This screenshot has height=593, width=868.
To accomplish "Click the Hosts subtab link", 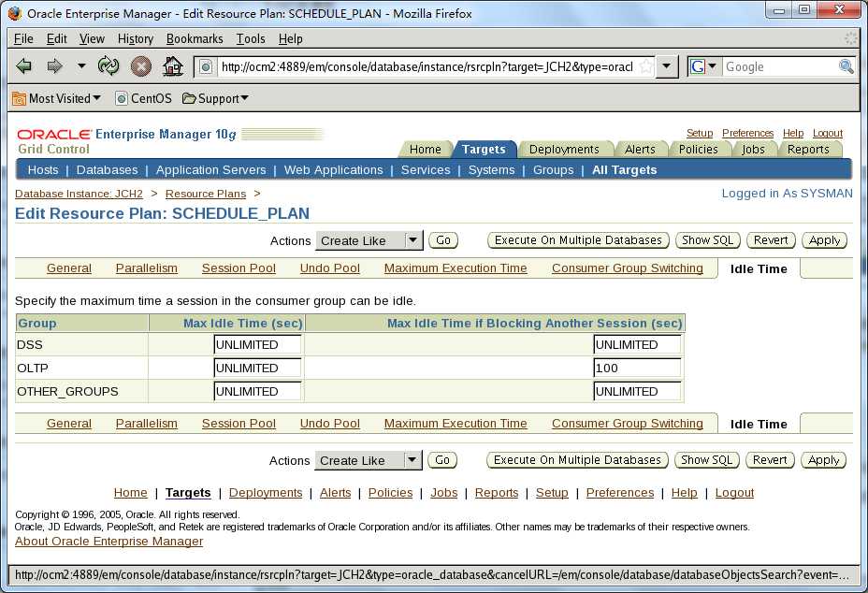I will point(43,170).
